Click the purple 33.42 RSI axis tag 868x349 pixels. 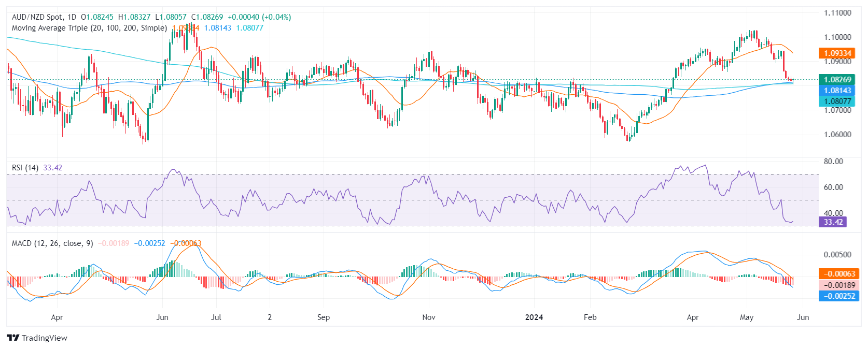click(x=833, y=222)
